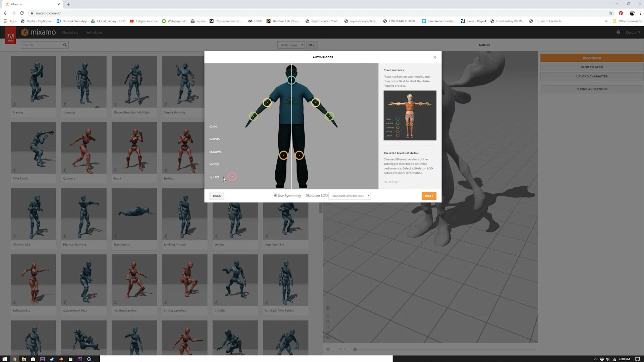The width and height of the screenshot is (644, 362).
Task: Bookmark page with star icon
Action: 611,13
